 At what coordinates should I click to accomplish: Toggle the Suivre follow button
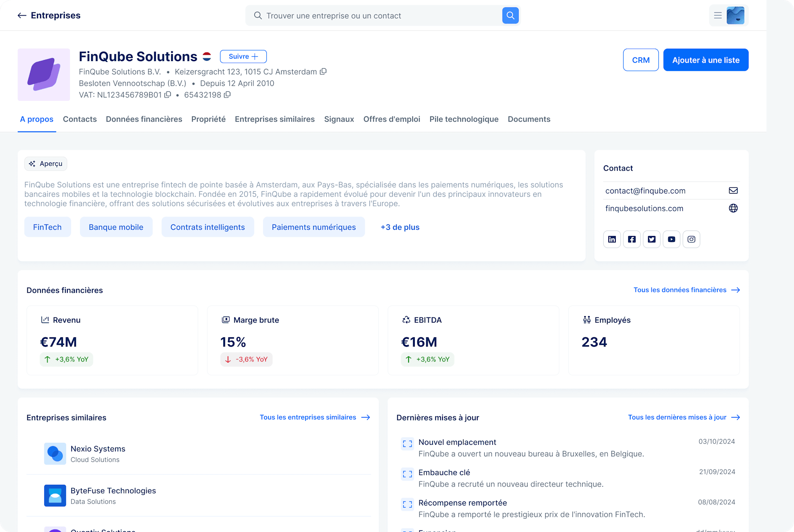[x=243, y=57]
